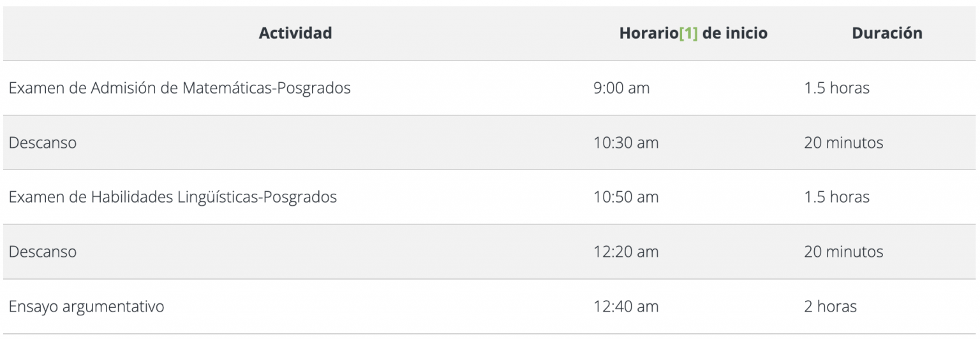Click the Actividad column header
Image resolution: width=980 pixels, height=339 pixels.
point(295,33)
